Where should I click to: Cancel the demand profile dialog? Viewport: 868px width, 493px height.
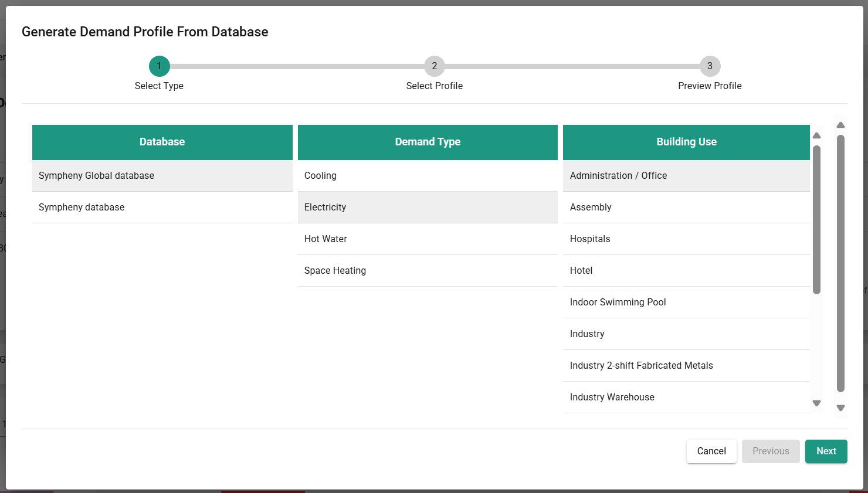(x=711, y=451)
